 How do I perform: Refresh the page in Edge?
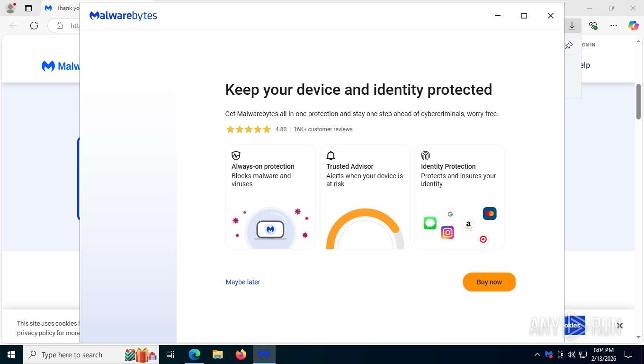[x=34, y=26]
